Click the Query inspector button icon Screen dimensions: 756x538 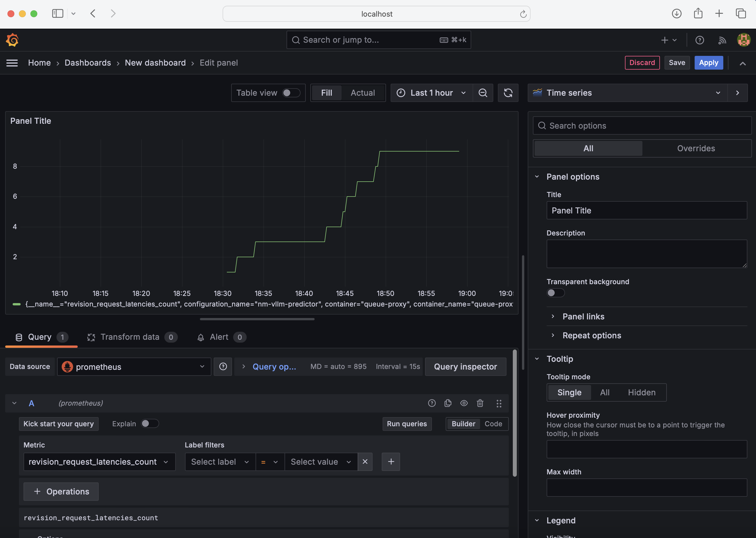(465, 366)
